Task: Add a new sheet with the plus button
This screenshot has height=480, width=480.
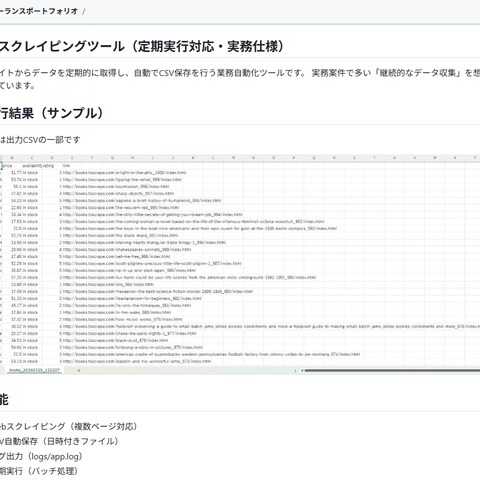Action: click(x=79, y=370)
